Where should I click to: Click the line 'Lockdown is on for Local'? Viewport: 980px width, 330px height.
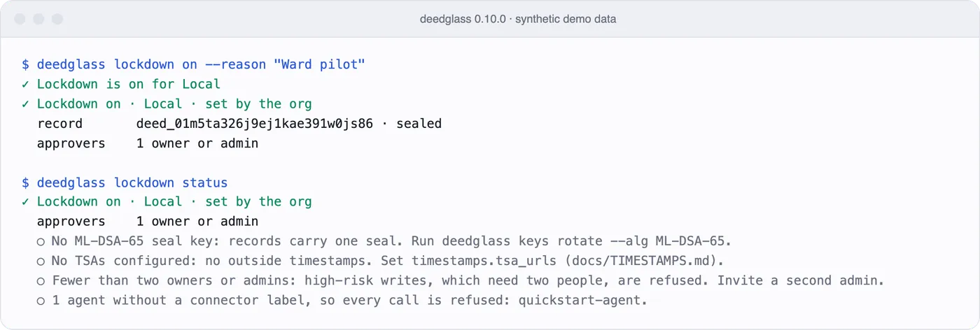[129, 84]
